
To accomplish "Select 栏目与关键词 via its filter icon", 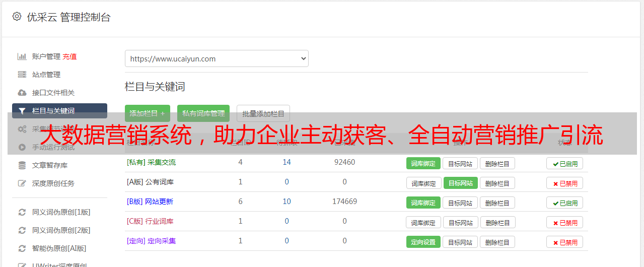I will [22, 111].
